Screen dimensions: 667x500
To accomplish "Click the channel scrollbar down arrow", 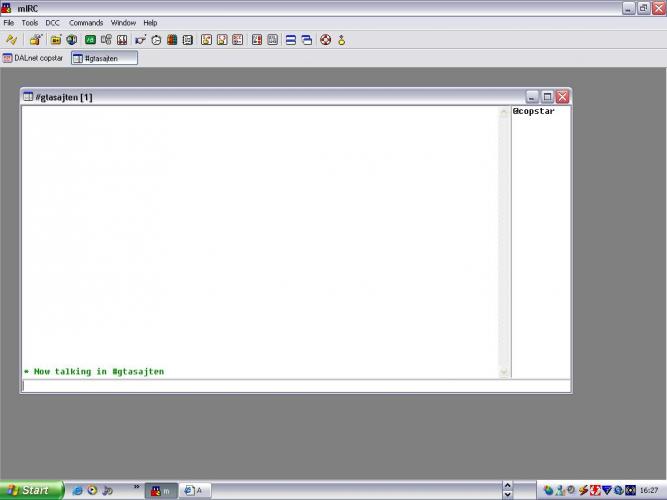I will (x=504, y=372).
